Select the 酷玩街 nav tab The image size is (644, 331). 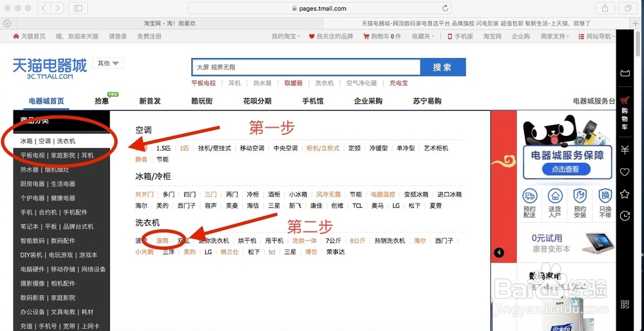pyautogui.click(x=202, y=101)
